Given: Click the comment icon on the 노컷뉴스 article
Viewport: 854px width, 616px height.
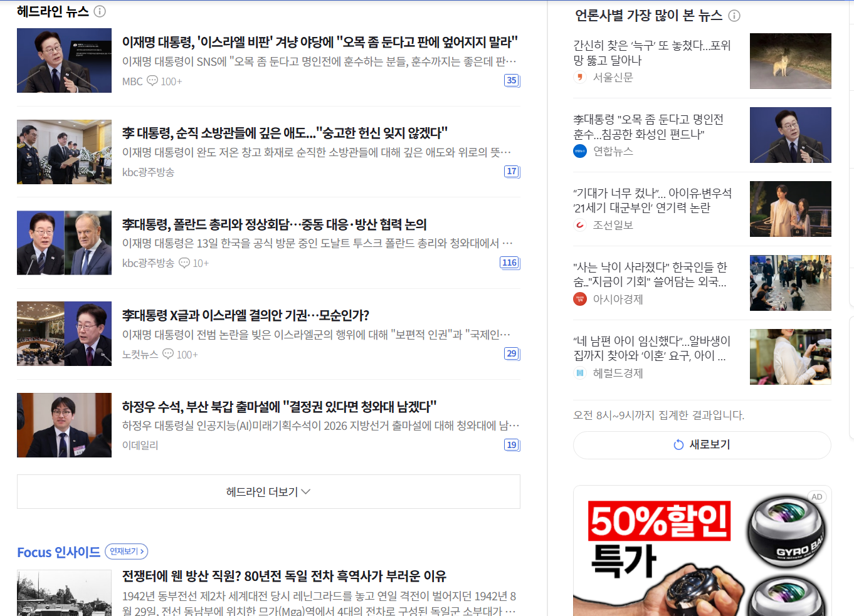Looking at the screenshot, I should 168,354.
